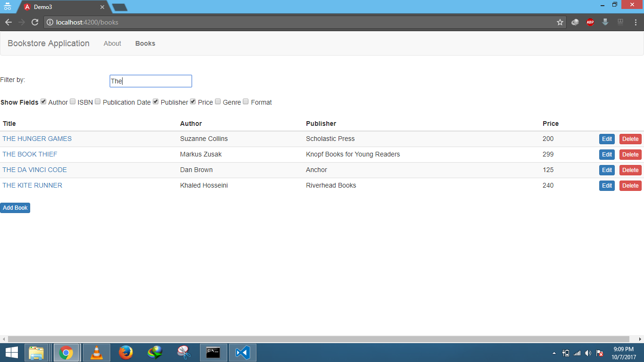The width and height of the screenshot is (644, 362).
Task: Open the Bookstore Application home link
Action: click(x=49, y=43)
